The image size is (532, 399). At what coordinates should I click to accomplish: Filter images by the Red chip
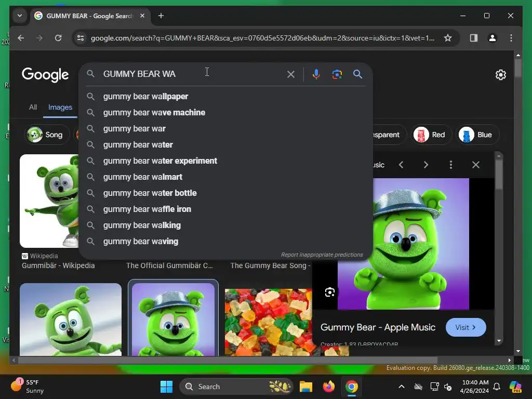tap(431, 135)
